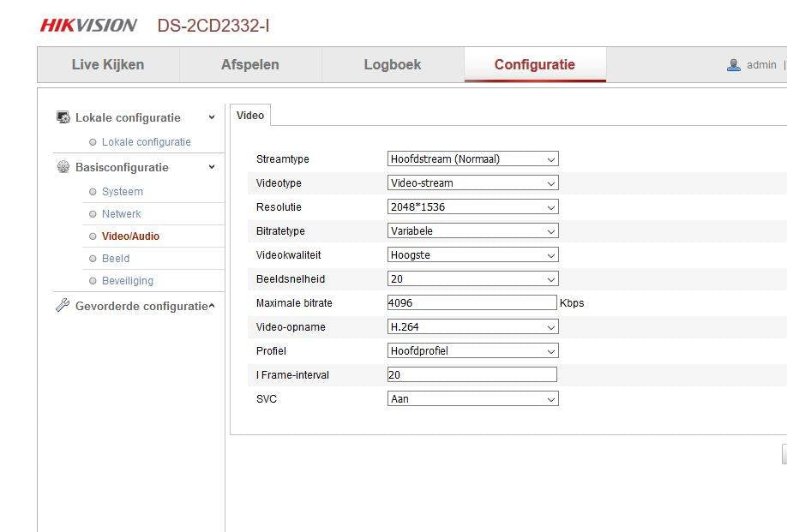Open Beveiliging settings in sidebar
Screen dimensions: 787x532
point(128,281)
